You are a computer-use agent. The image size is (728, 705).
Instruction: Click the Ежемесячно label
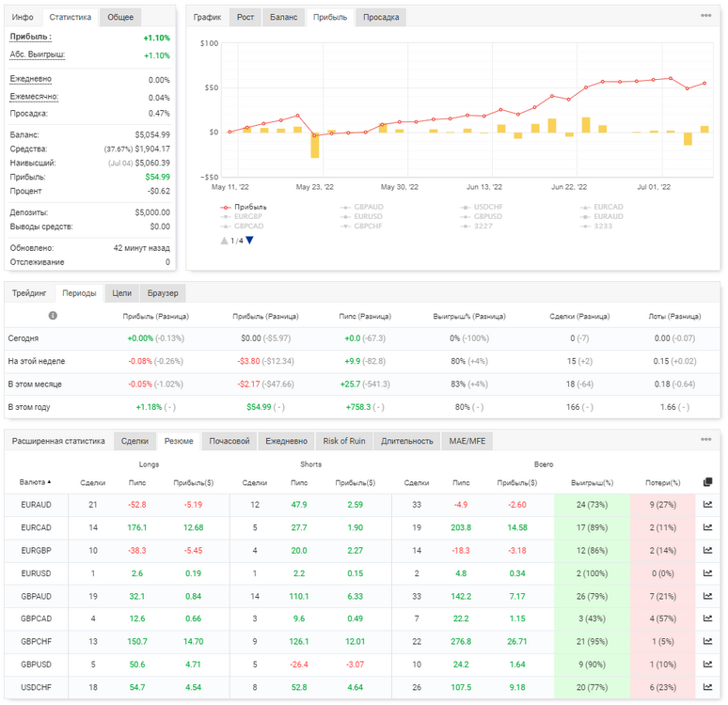tap(34, 97)
